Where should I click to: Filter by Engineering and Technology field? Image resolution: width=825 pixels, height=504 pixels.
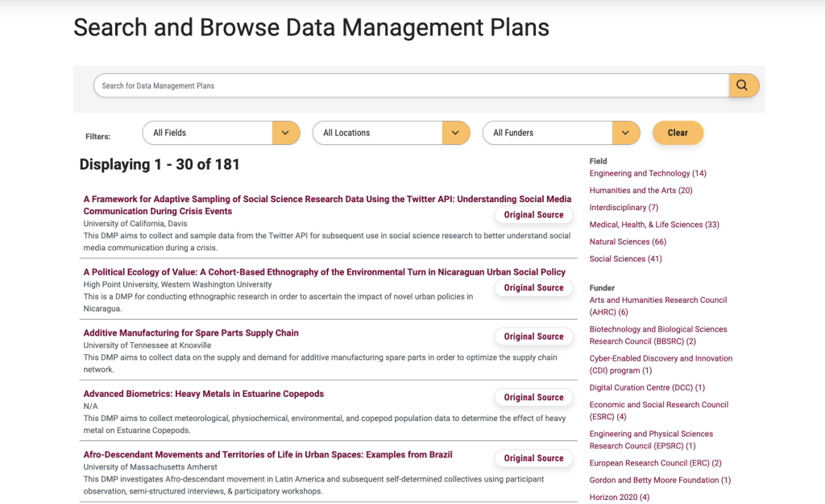point(647,173)
